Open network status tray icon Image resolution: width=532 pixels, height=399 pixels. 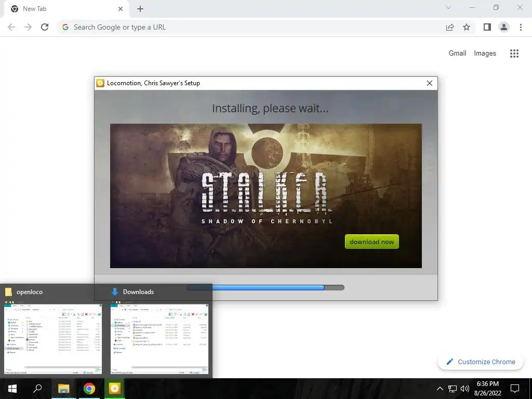(453, 389)
